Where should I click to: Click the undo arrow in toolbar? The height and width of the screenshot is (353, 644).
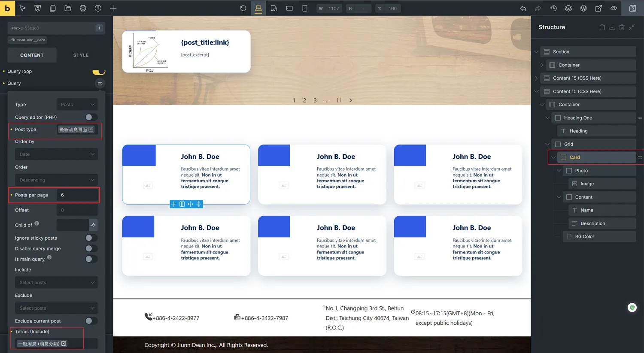click(523, 8)
